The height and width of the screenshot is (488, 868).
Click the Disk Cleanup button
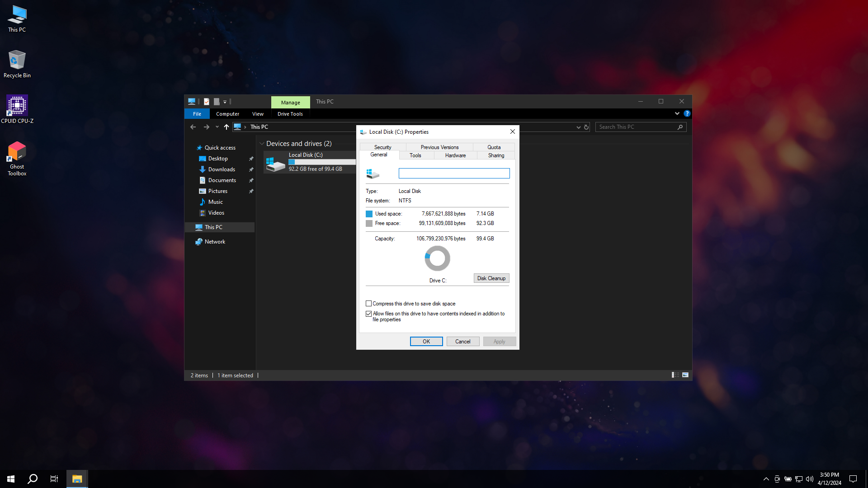point(491,278)
